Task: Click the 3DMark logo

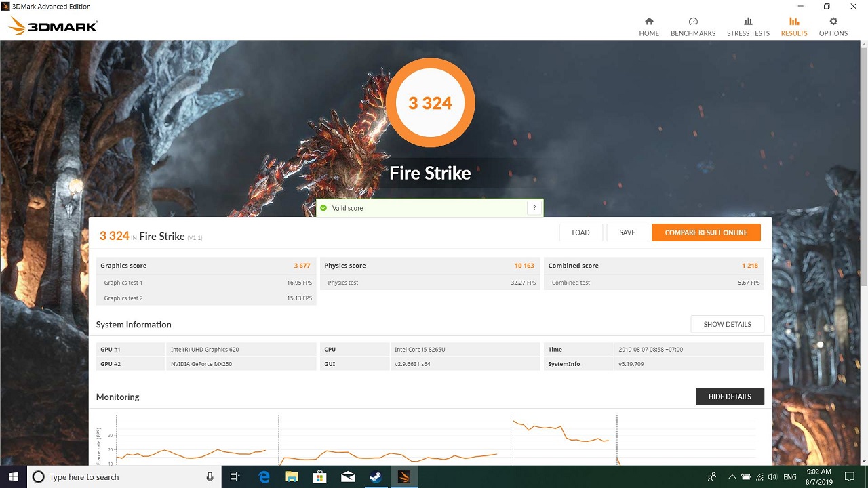Action: point(54,26)
